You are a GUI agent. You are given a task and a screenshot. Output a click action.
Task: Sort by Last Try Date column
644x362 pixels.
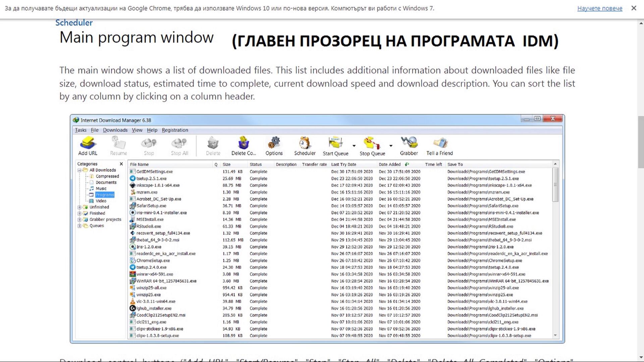pos(353,164)
